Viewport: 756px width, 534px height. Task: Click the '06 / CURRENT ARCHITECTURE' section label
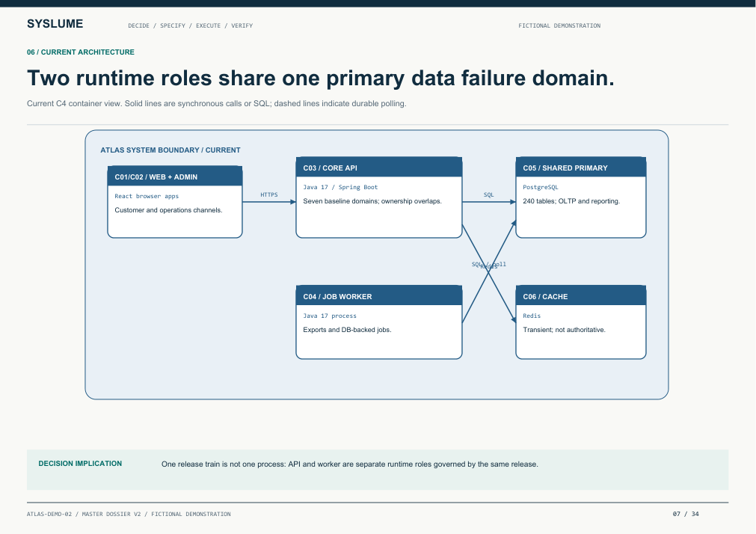pos(81,52)
